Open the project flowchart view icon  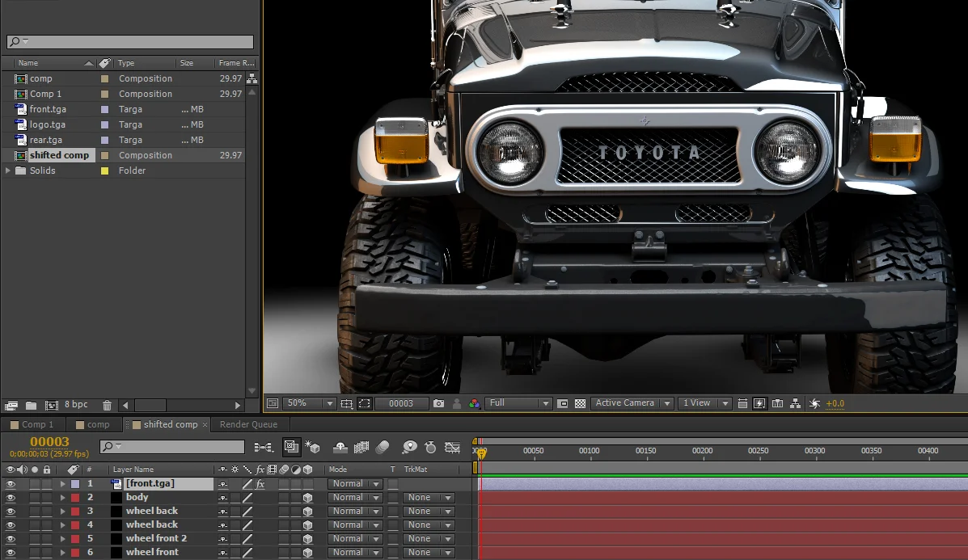tap(252, 78)
